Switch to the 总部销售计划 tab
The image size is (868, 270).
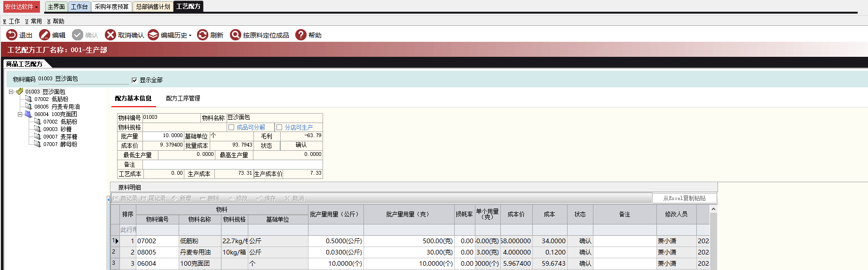153,7
